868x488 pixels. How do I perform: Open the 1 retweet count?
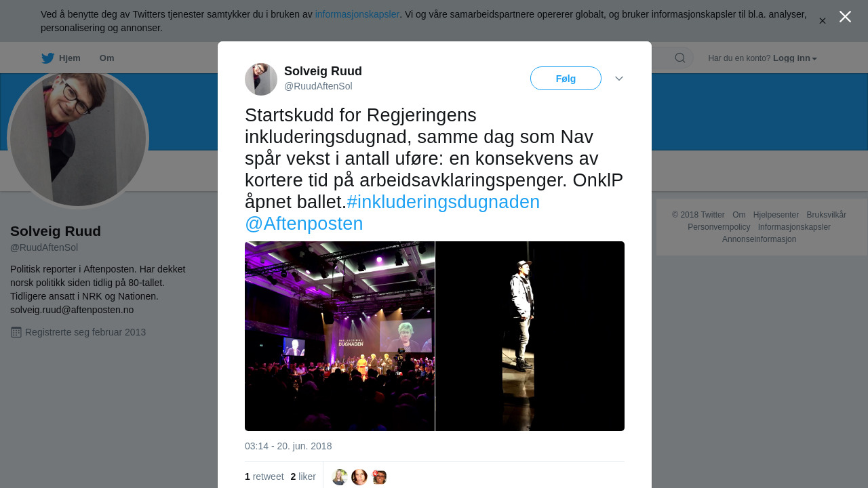[x=264, y=476]
